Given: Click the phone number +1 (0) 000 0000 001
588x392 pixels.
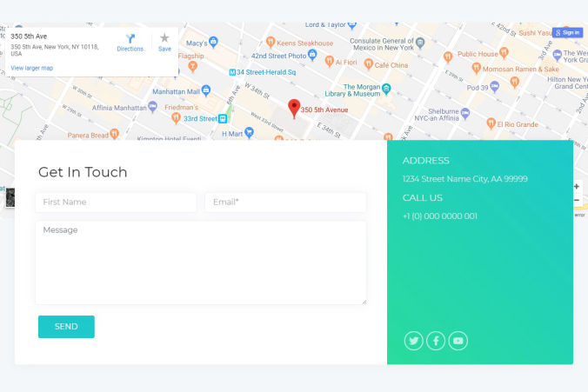Looking at the screenshot, I should [x=439, y=216].
